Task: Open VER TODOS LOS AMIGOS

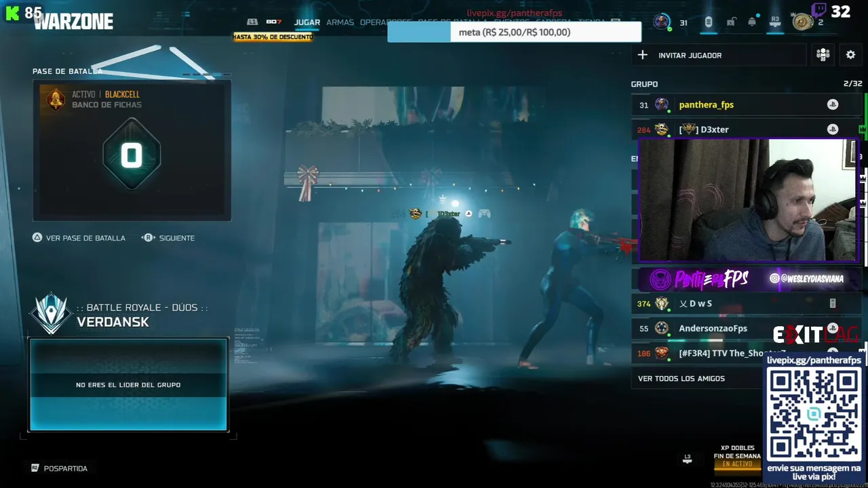Action: click(681, 378)
